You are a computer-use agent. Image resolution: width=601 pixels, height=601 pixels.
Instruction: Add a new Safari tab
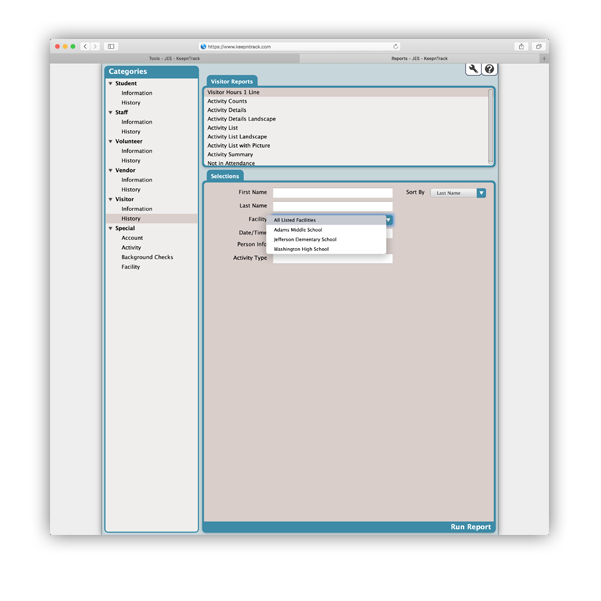(544, 58)
